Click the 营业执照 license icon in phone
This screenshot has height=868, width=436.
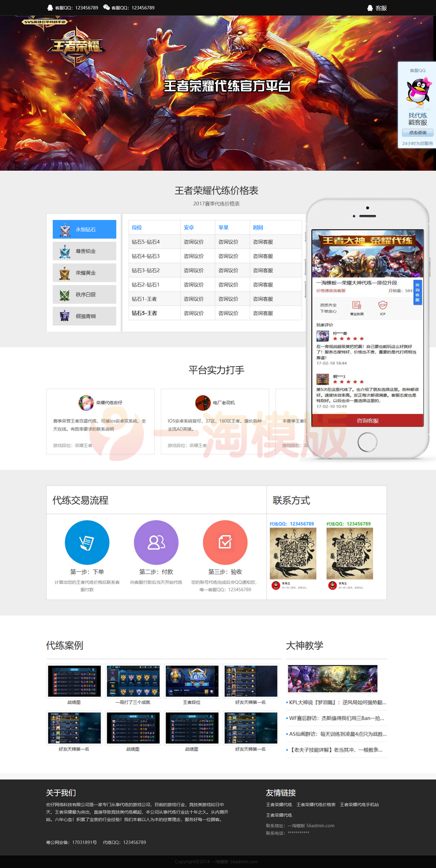(356, 306)
